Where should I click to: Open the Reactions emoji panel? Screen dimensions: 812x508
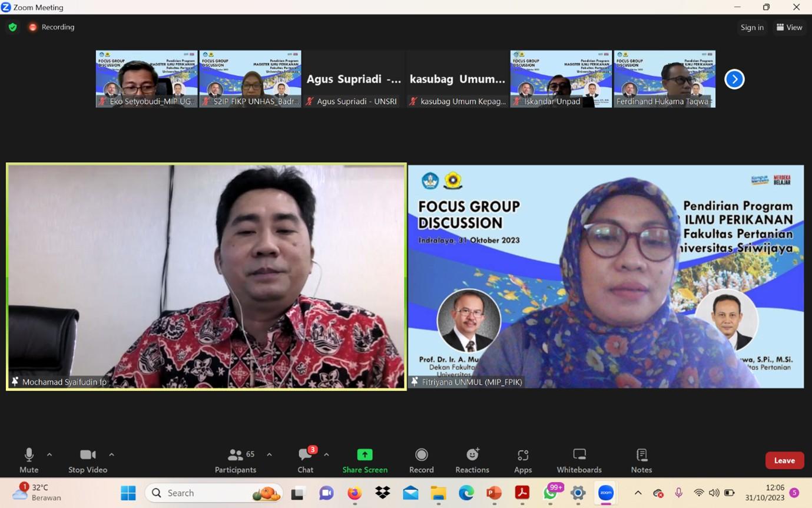tap(472, 460)
